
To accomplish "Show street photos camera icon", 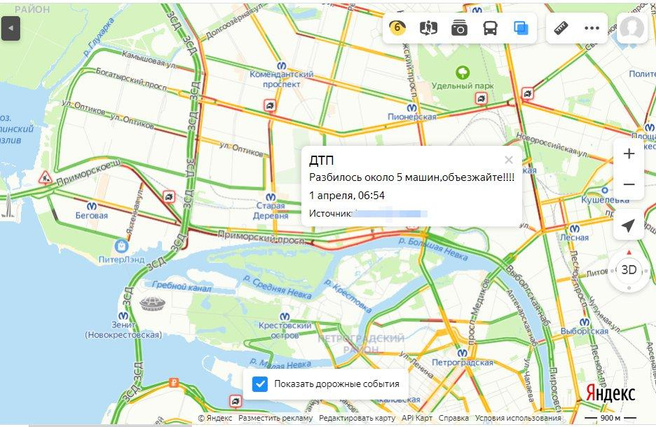I will pyautogui.click(x=459, y=28).
